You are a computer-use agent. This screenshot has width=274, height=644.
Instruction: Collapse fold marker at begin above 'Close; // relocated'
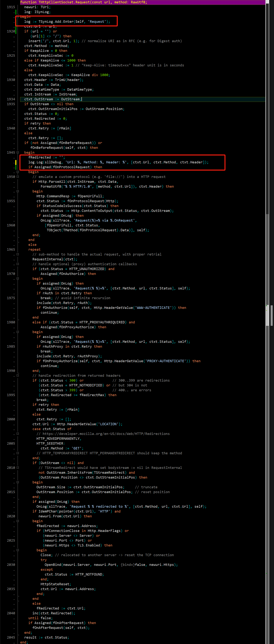[x=18, y=550]
